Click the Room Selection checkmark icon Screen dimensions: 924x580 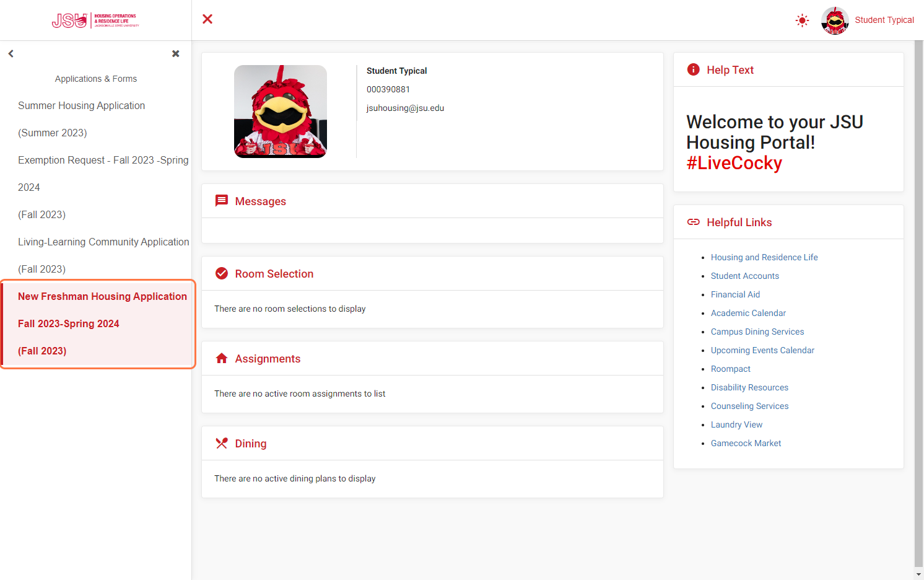pos(221,273)
